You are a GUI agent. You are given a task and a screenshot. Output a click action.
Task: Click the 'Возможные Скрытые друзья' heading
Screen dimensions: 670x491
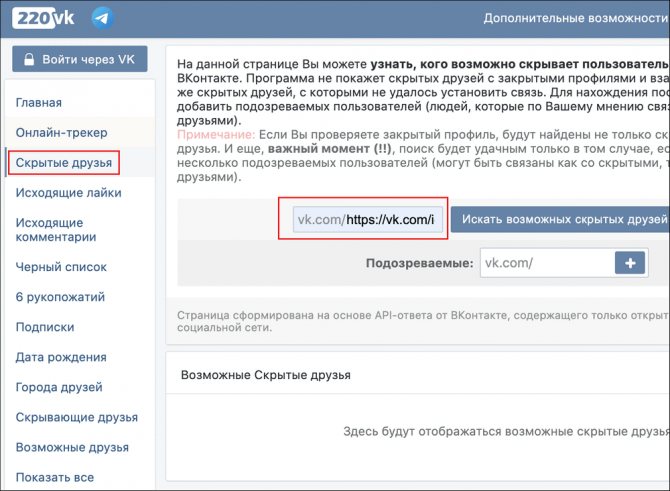266,375
